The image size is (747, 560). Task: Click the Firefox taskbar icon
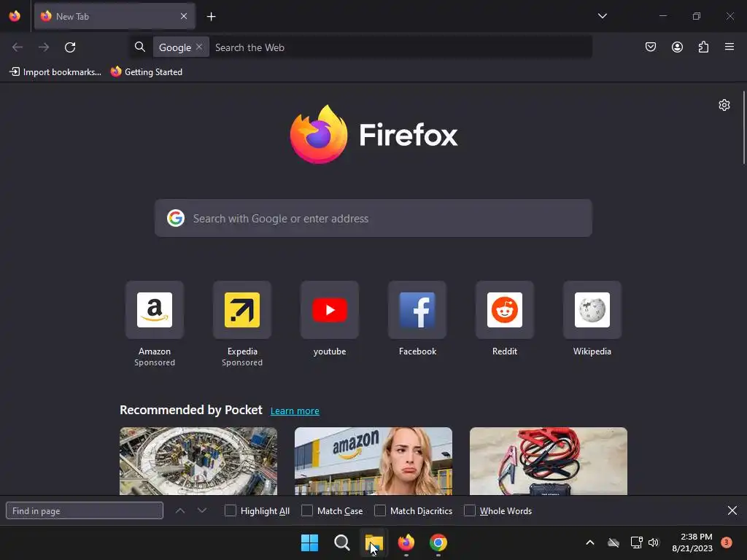point(406,542)
